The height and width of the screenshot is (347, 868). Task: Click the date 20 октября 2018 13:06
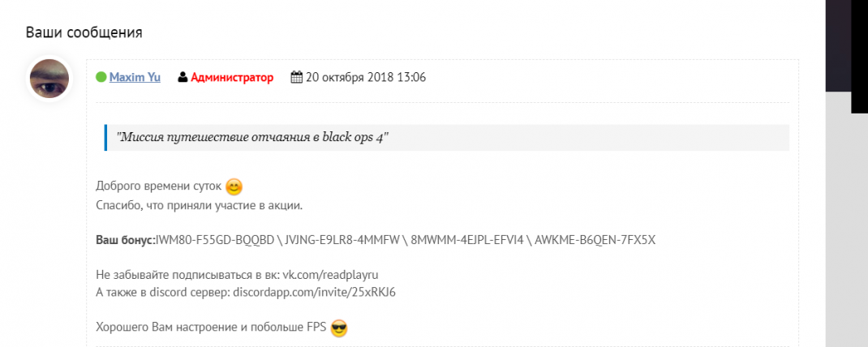[x=366, y=78]
